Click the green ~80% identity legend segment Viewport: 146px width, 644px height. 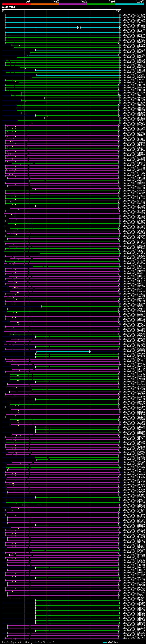pos(101,4)
